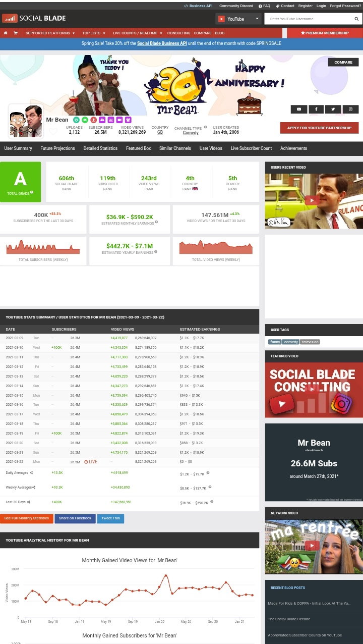
Task: Play the 'ma rentrée' network video
Action: (312, 546)
